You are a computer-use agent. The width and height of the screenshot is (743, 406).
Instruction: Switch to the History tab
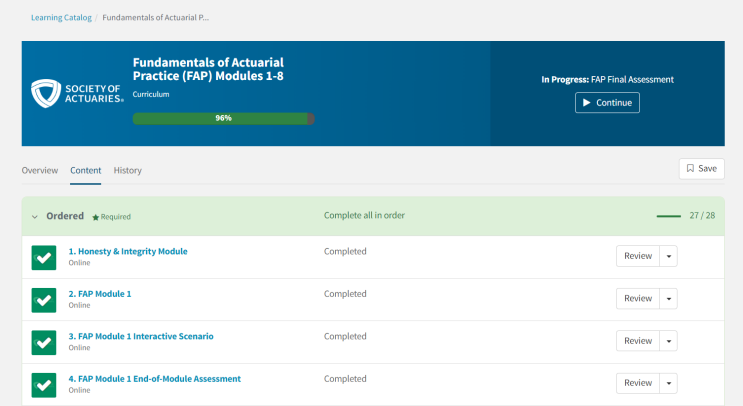pyautogui.click(x=127, y=170)
